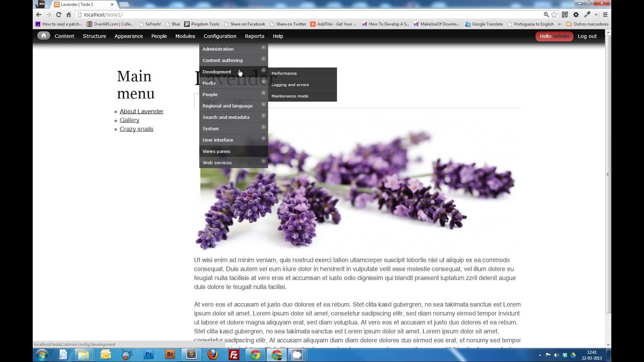
Task: Click the clock and date in the taskbar
Action: coord(591,355)
